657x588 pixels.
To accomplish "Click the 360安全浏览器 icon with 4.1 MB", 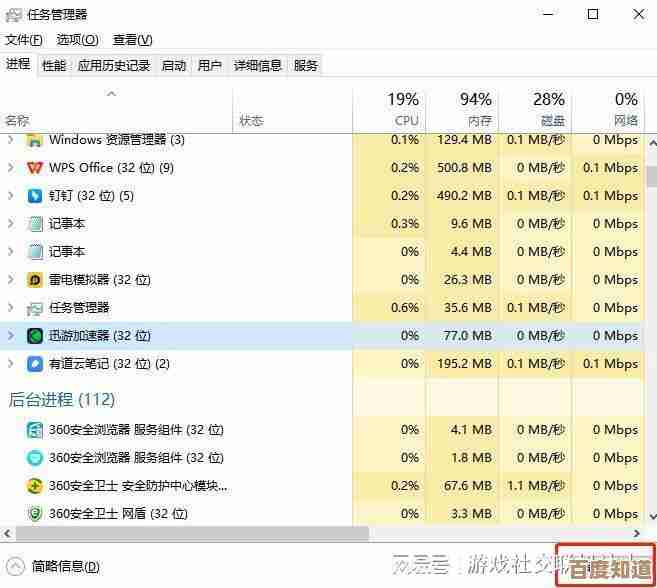I will [x=35, y=430].
